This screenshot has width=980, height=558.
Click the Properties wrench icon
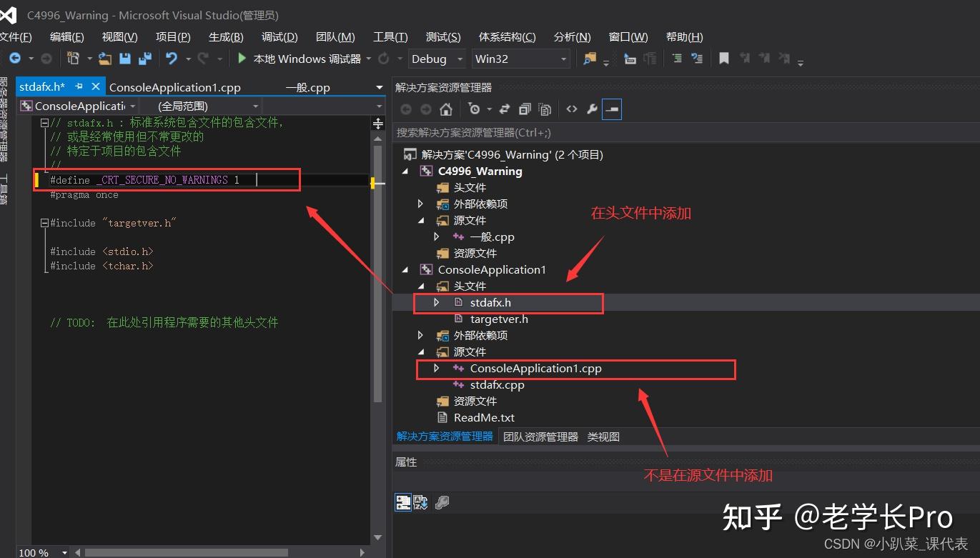(592, 109)
